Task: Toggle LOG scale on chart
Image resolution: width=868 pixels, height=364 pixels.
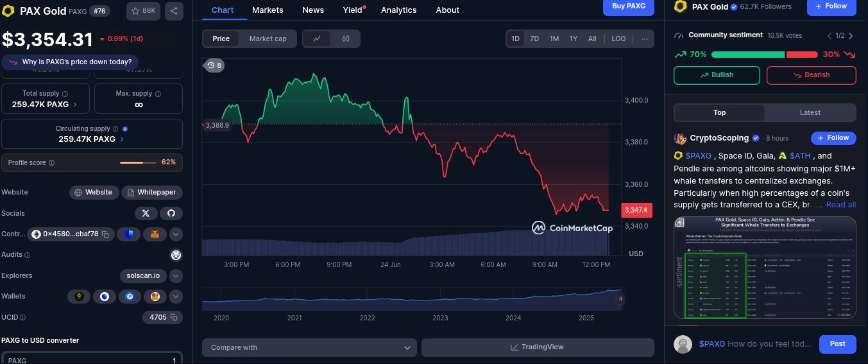Action: [x=618, y=39]
